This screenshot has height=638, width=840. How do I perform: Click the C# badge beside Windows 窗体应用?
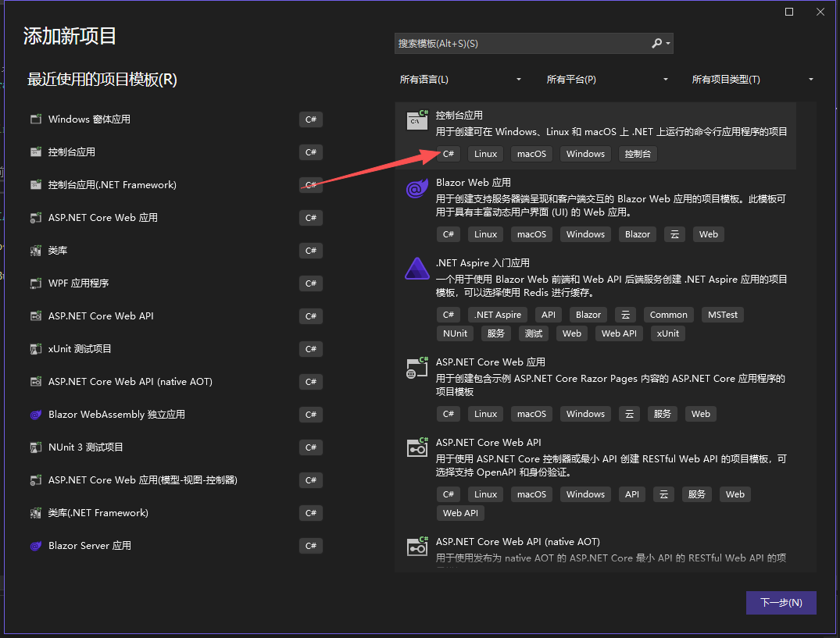[x=311, y=119]
